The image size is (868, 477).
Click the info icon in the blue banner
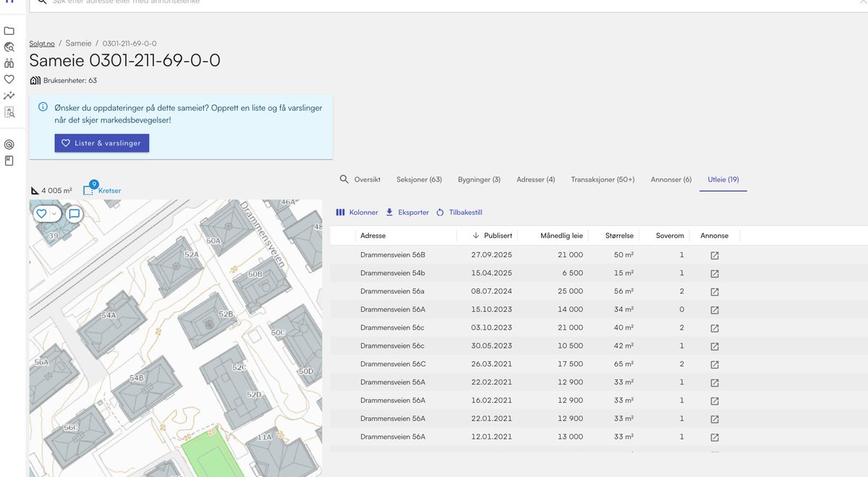click(42, 107)
